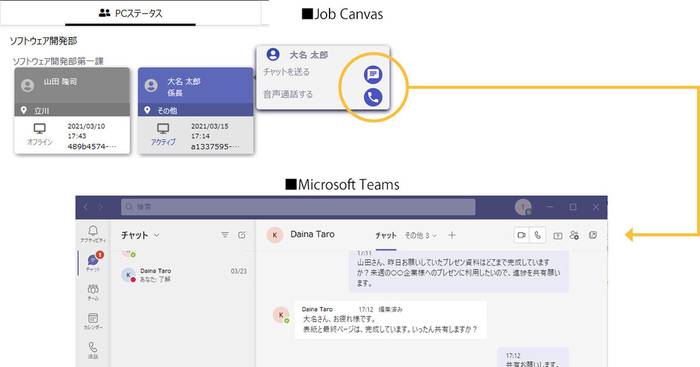Start a video call with Daina Taro
The width and height of the screenshot is (700, 367).
tap(521, 235)
